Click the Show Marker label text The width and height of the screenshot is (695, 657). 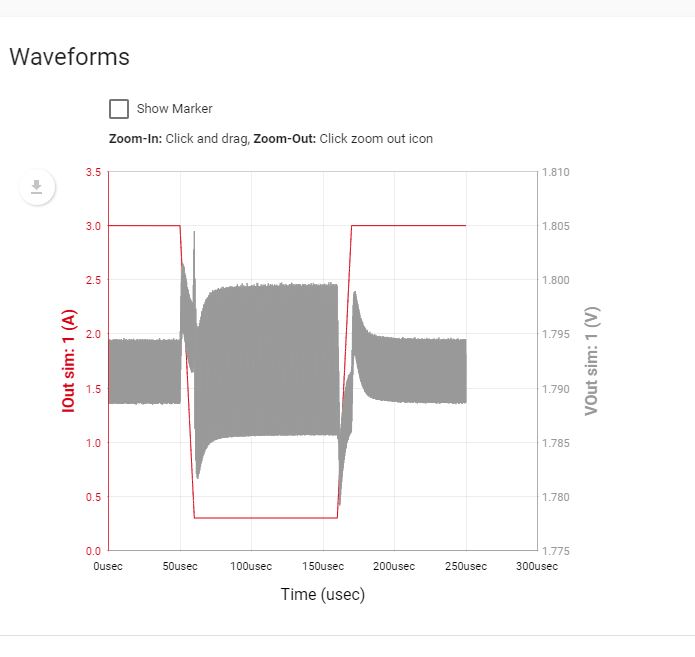tap(174, 109)
